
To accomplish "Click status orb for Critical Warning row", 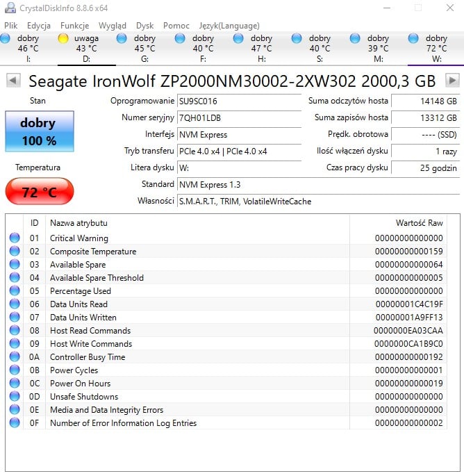I will click(x=15, y=238).
